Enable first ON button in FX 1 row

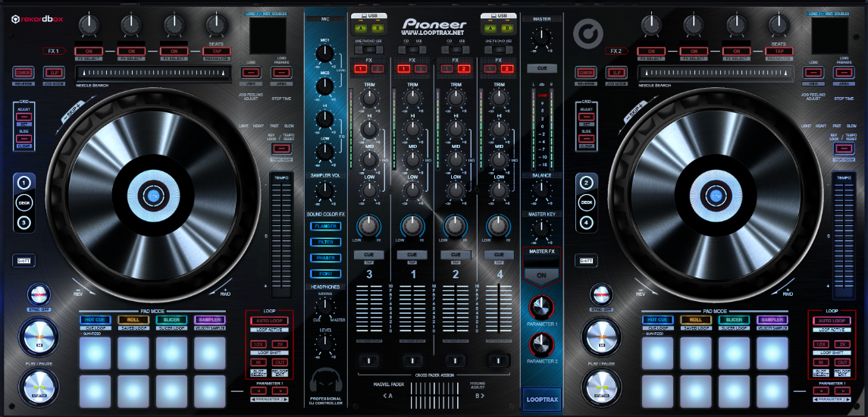89,52
